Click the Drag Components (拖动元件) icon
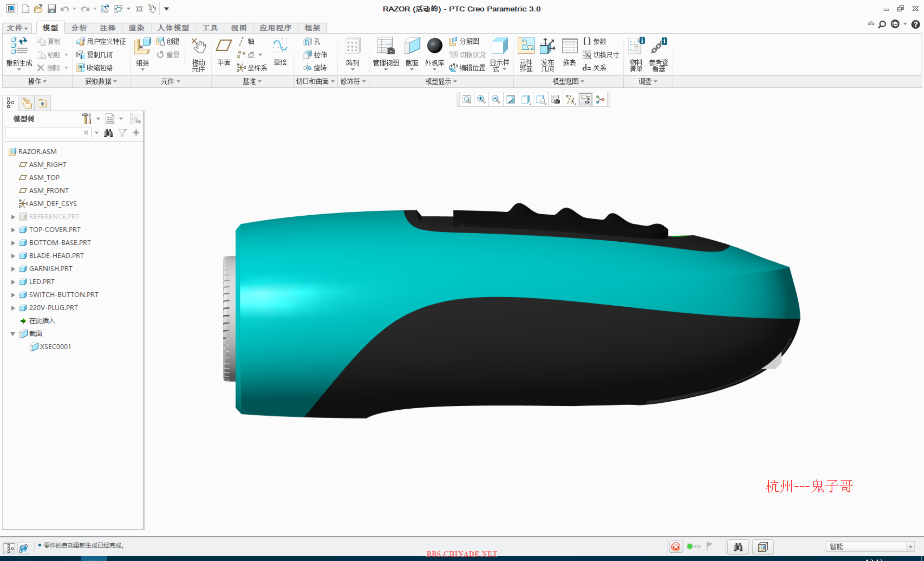 point(199,46)
